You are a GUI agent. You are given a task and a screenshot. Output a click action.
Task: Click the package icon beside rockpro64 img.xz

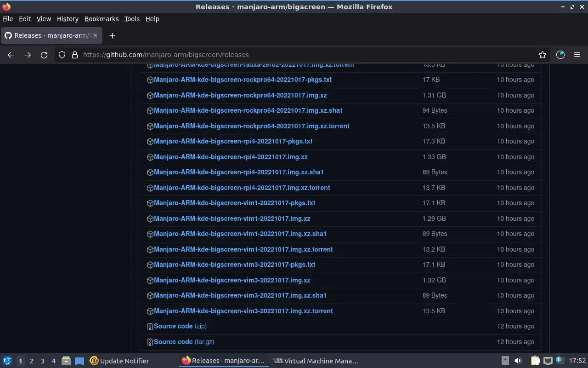[150, 95]
